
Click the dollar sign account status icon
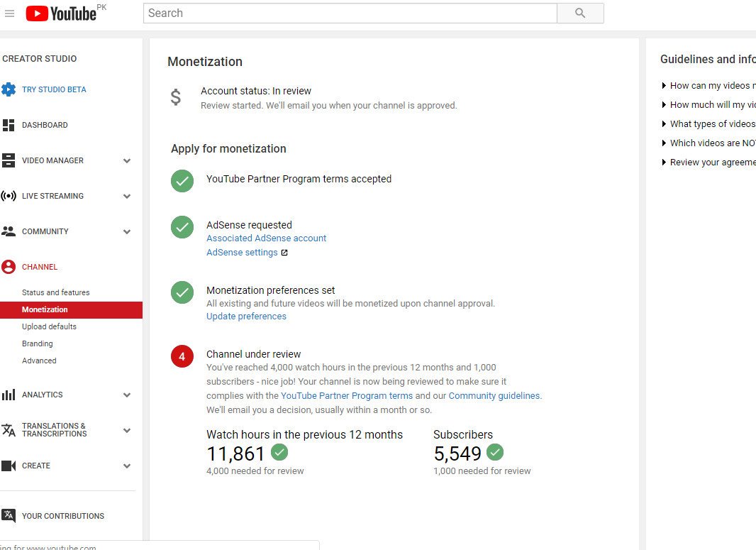(x=176, y=97)
